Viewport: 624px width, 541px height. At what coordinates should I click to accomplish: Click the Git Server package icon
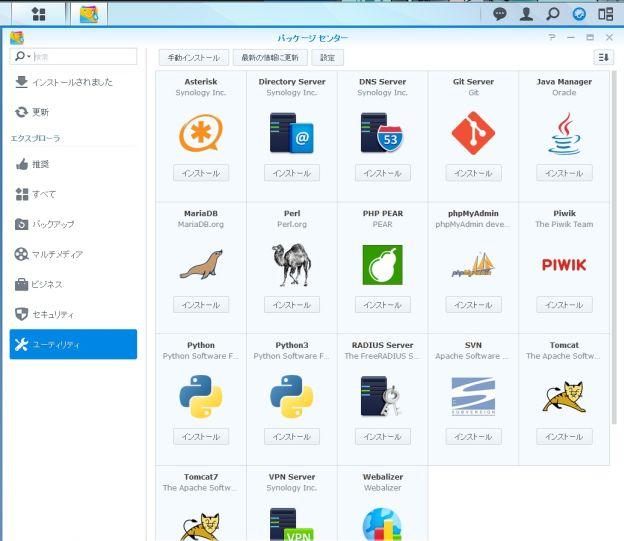[x=473, y=133]
